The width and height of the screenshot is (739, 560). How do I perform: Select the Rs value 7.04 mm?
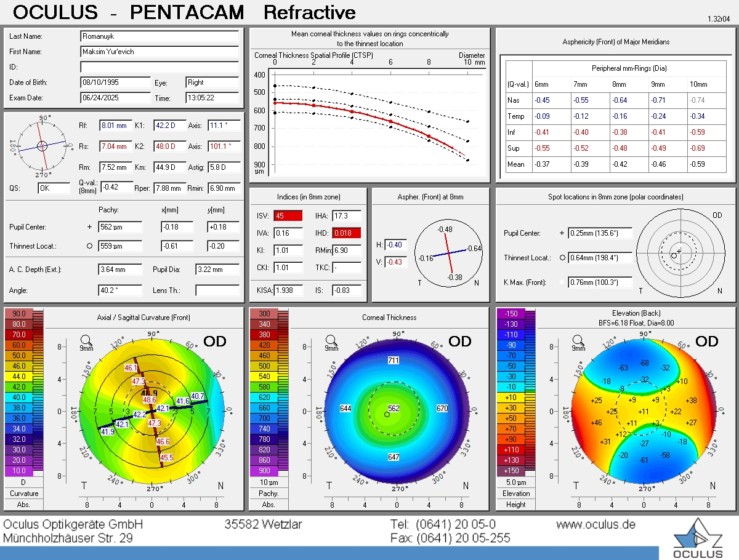[116, 146]
